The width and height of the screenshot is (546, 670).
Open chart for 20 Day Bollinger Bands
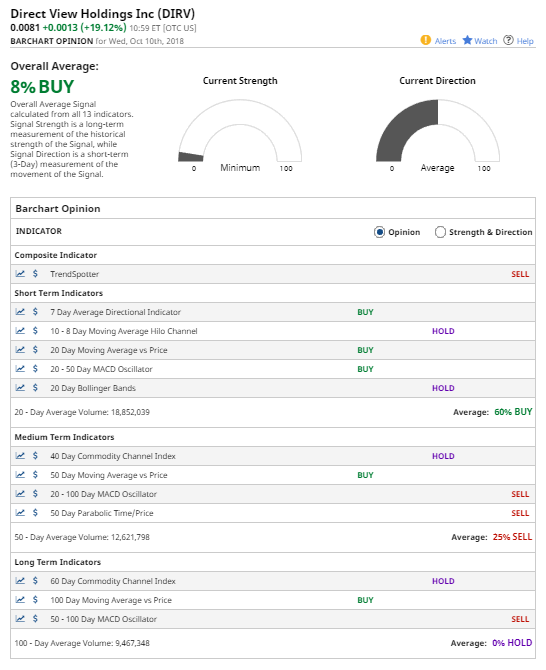[20, 388]
